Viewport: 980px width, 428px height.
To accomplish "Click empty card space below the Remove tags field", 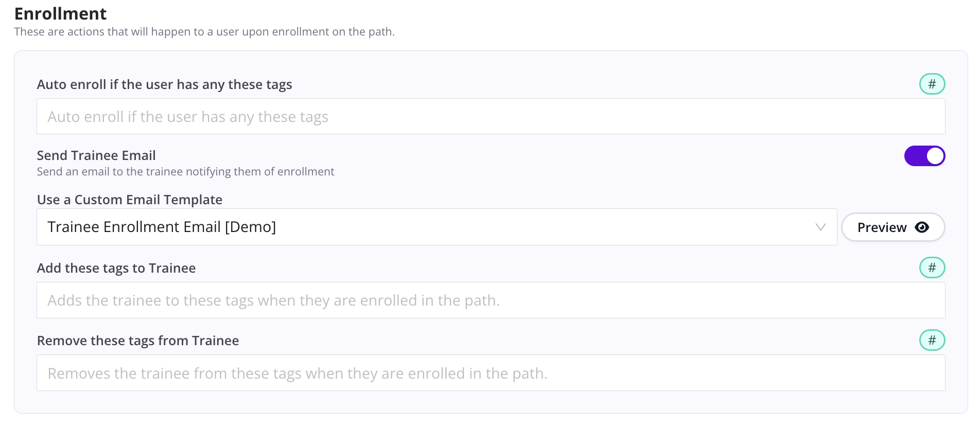I will (490, 402).
